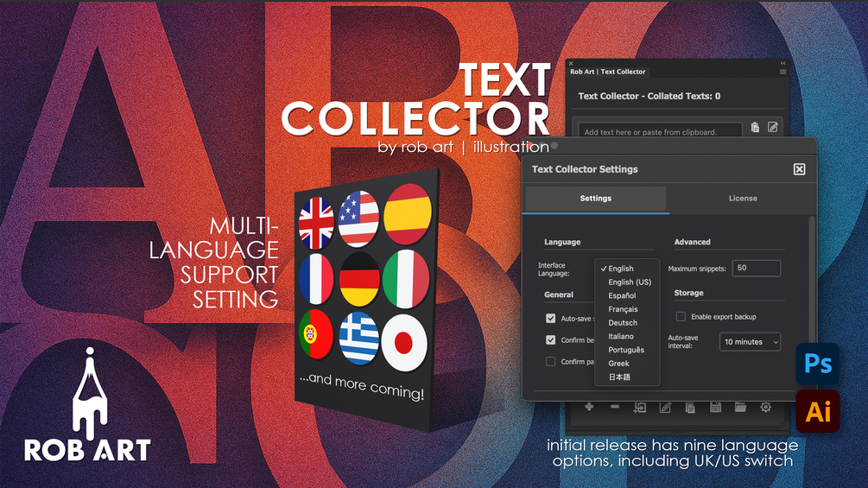The height and width of the screenshot is (488, 868).
Task: Open the Text Collector panel flyout menu icon
Action: (x=782, y=72)
